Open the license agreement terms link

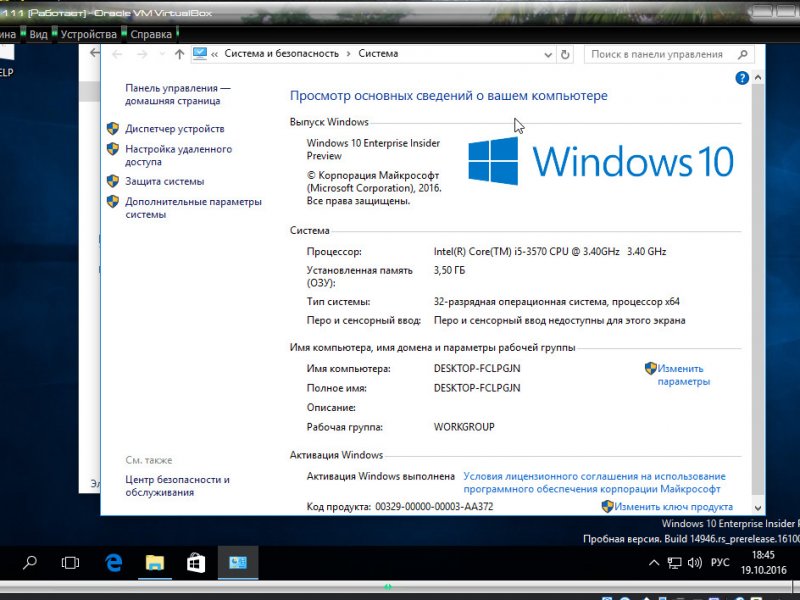594,483
